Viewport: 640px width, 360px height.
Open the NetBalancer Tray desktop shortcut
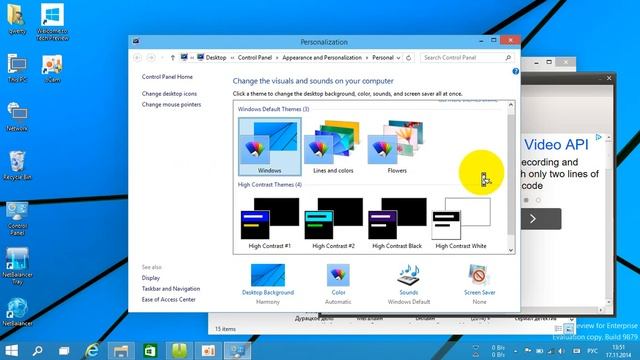(x=17, y=266)
